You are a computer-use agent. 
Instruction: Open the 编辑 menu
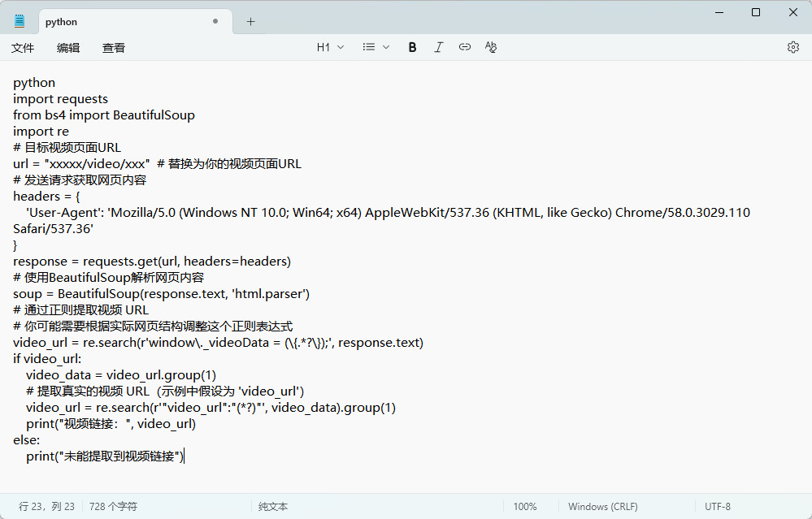(68, 48)
